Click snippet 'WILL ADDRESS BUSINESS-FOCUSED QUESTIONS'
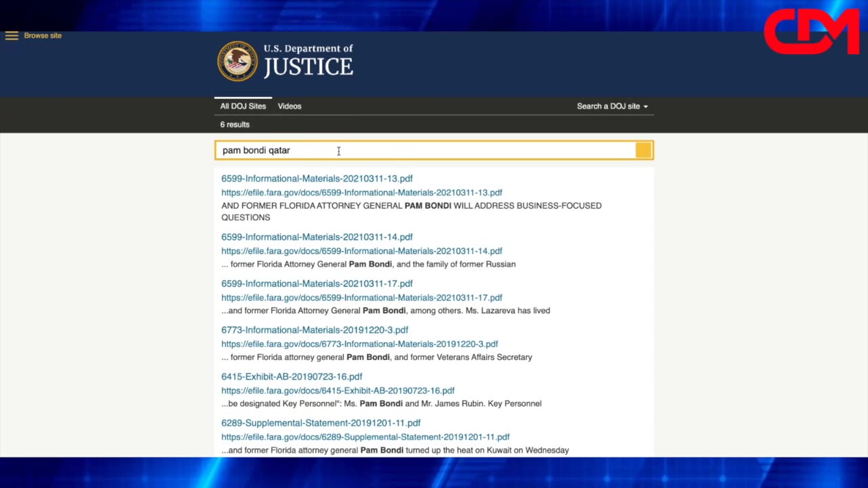The width and height of the screenshot is (868, 488). click(411, 211)
